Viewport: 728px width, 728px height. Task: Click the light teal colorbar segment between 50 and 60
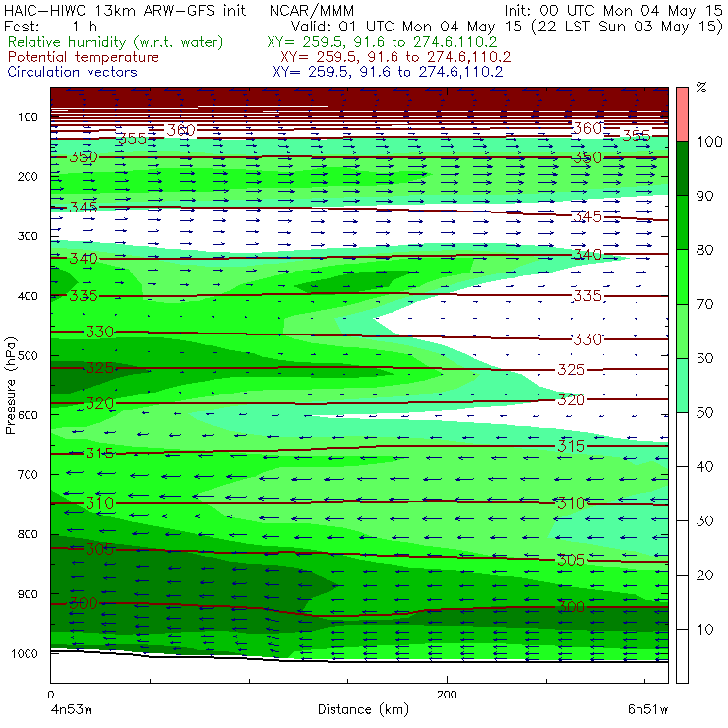click(682, 385)
